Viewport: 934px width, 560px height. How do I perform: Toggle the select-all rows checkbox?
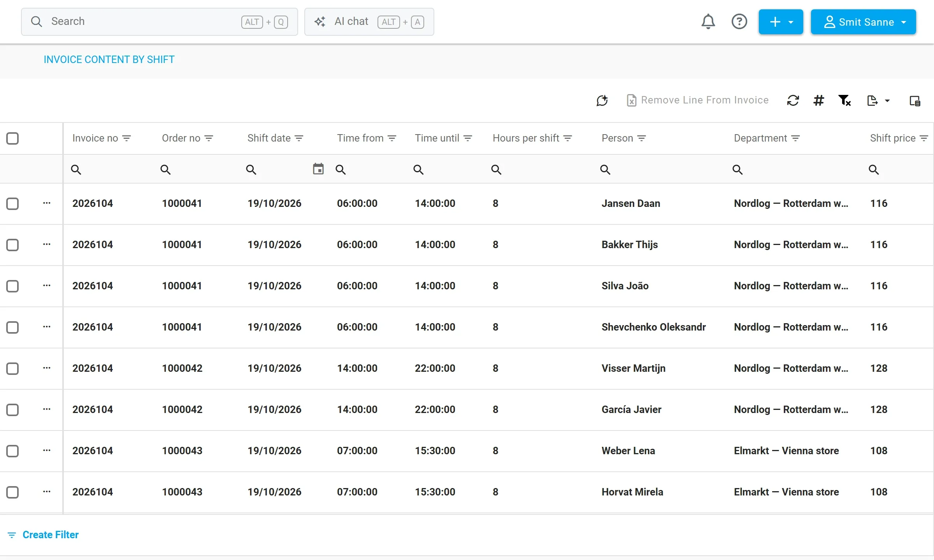(12, 138)
